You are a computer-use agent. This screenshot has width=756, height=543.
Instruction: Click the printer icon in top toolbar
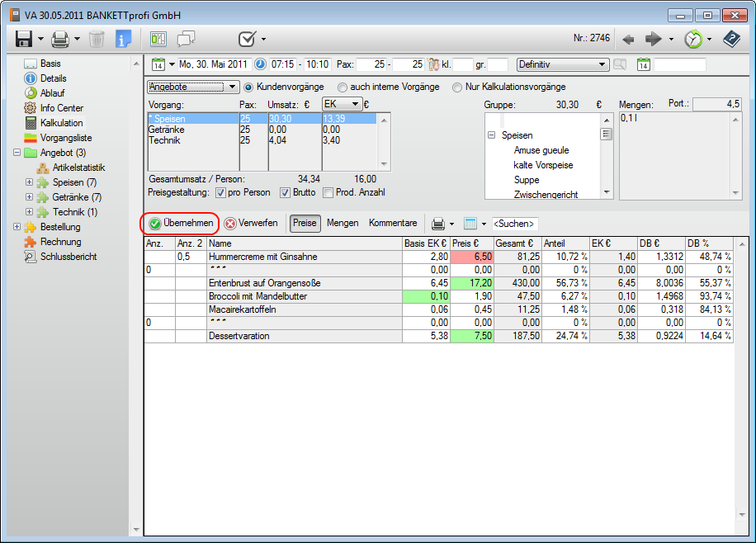pos(59,39)
